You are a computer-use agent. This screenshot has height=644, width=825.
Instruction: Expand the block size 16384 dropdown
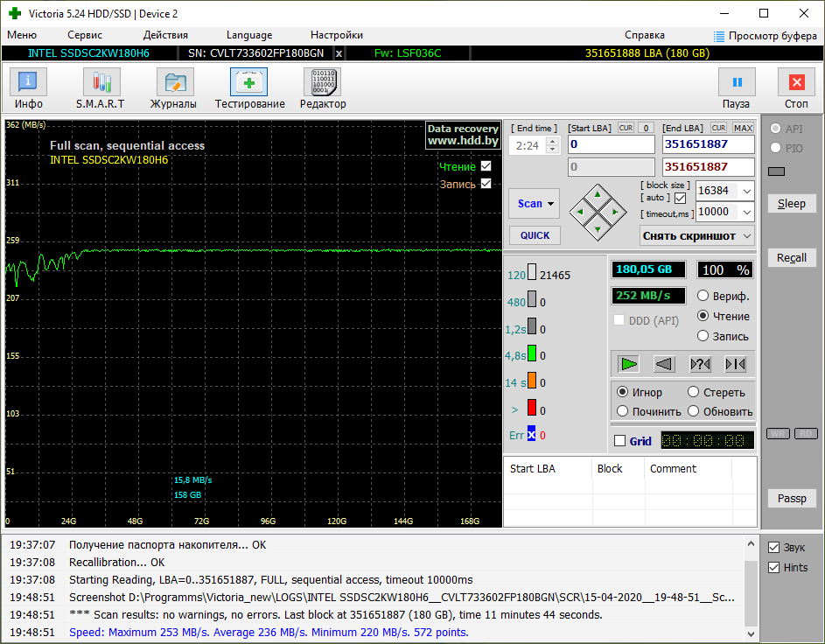tap(747, 191)
